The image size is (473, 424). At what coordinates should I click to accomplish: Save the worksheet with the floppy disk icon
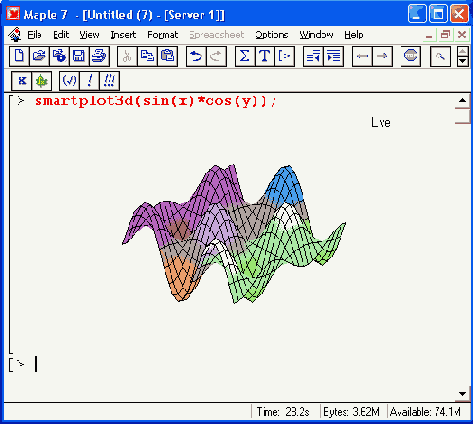[79, 56]
